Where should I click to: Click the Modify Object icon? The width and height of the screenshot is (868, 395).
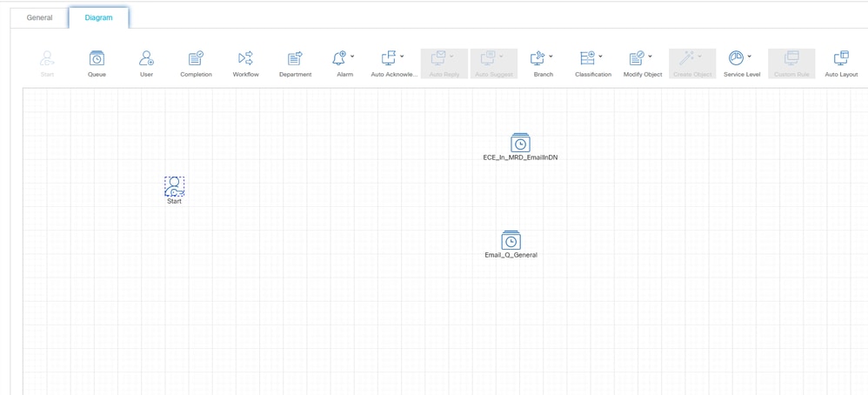[x=638, y=57]
